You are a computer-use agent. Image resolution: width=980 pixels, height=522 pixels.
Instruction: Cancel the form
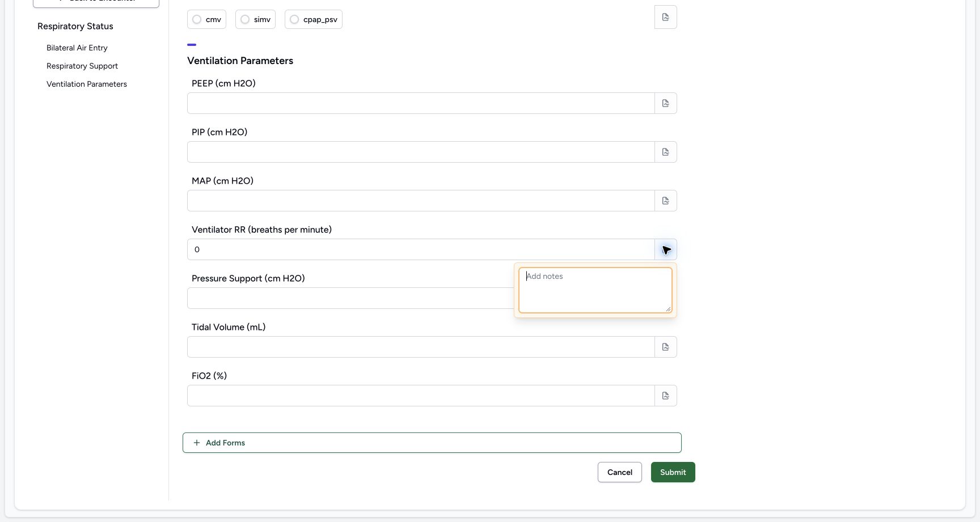pyautogui.click(x=620, y=472)
